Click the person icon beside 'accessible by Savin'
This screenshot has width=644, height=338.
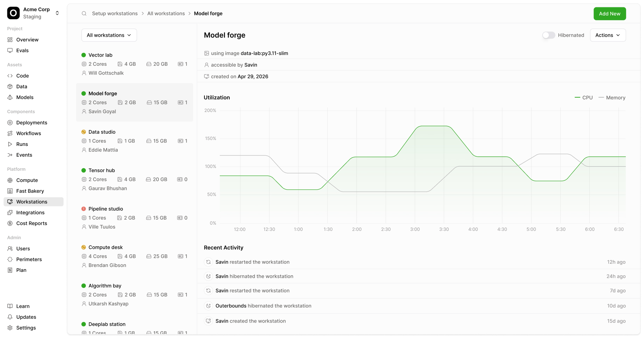[x=206, y=65]
